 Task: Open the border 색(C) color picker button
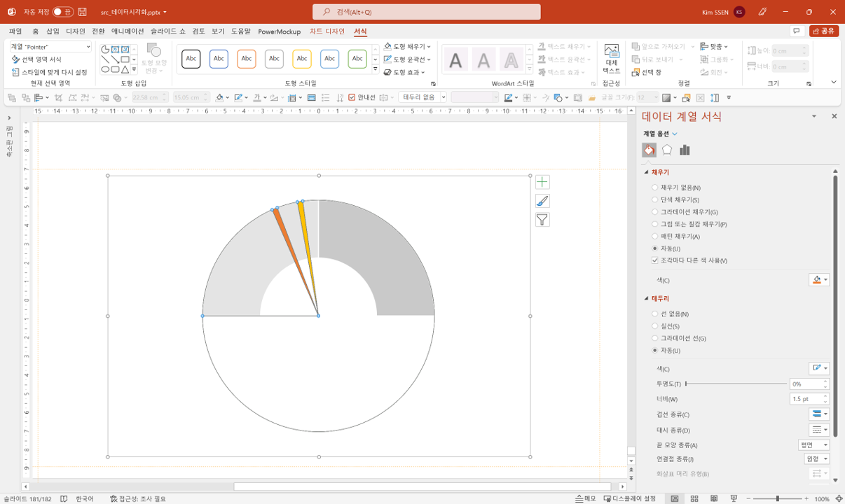[x=819, y=369]
